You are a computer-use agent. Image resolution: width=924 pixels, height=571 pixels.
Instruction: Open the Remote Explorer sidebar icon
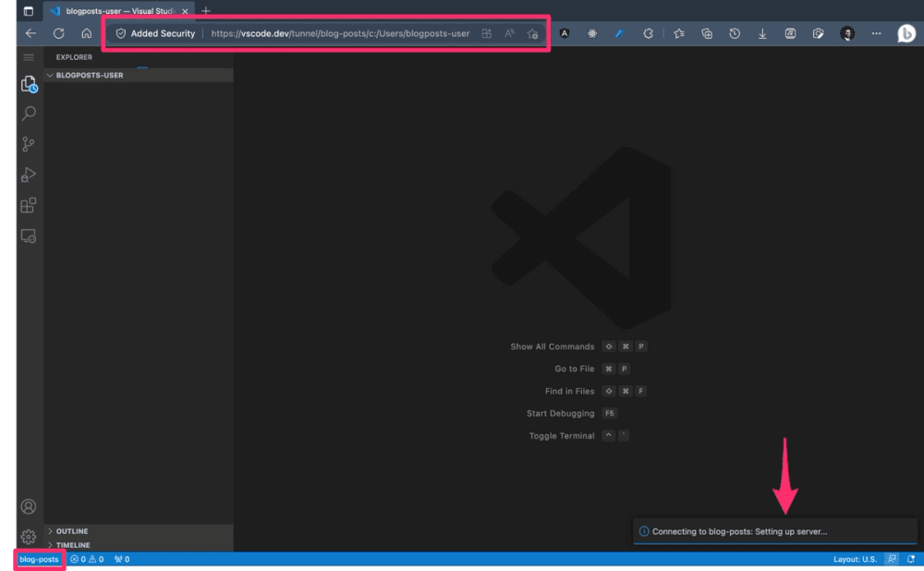tap(28, 236)
